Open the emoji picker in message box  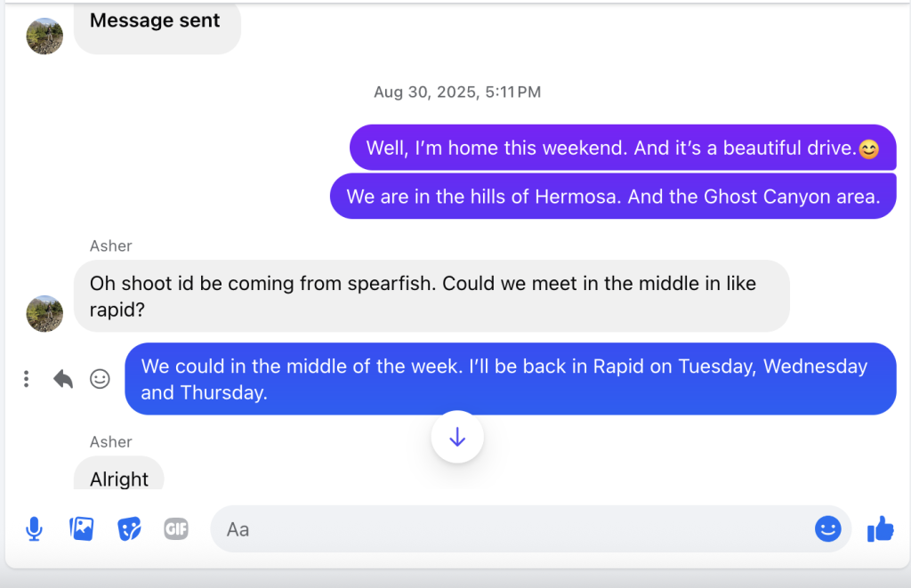pyautogui.click(x=827, y=529)
